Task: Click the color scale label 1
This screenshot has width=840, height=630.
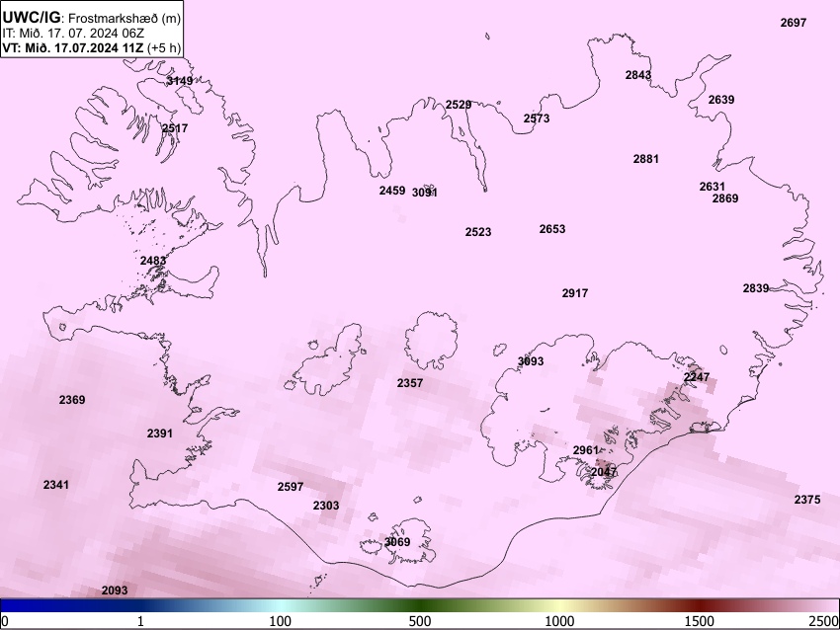Action: coord(140,621)
